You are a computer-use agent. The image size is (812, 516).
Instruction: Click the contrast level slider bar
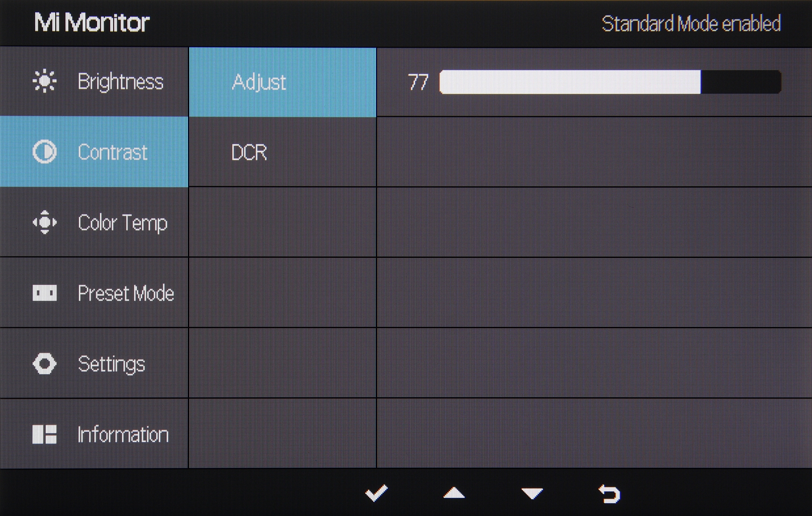pyautogui.click(x=610, y=82)
